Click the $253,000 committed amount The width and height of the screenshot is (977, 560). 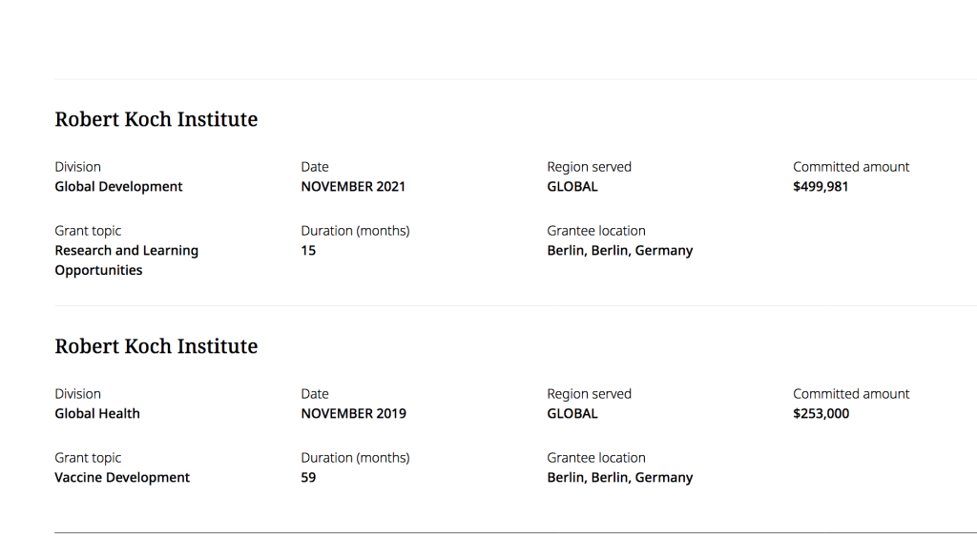pos(821,414)
